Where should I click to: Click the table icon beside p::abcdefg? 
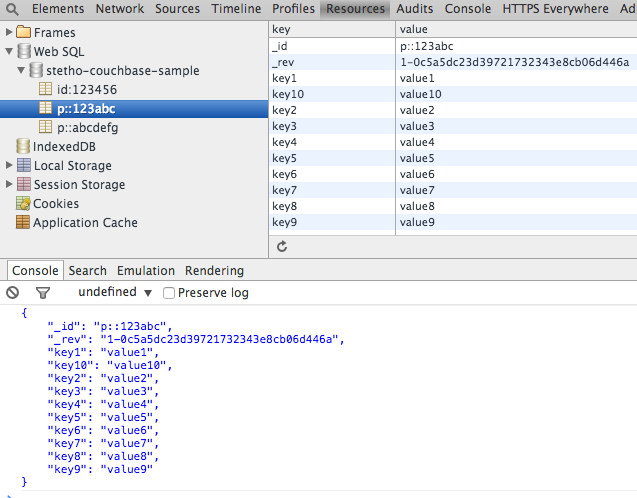(x=45, y=127)
